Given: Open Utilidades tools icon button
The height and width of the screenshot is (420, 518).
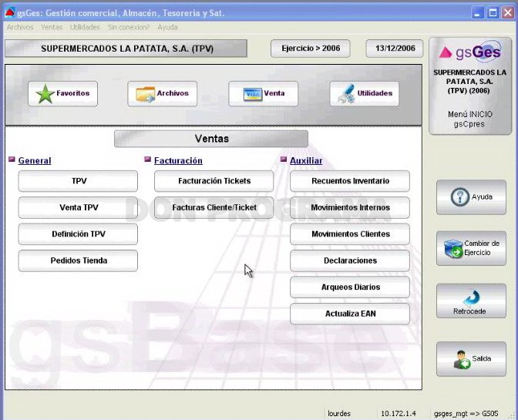Looking at the screenshot, I should pos(346,94).
